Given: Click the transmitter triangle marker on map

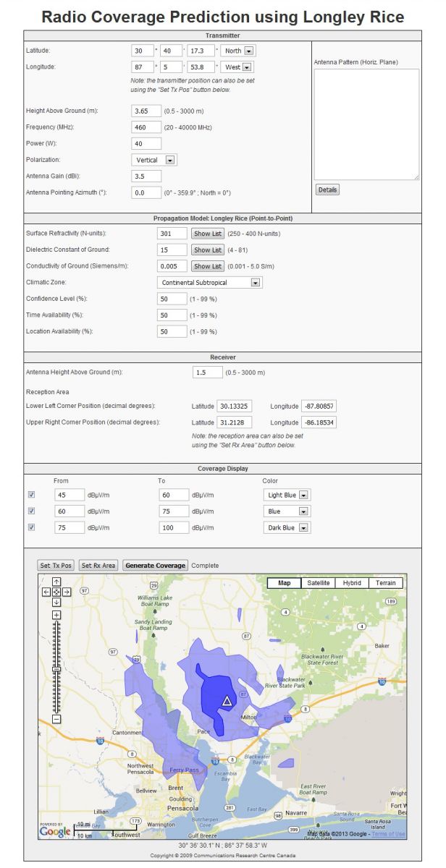Looking at the screenshot, I should pyautogui.click(x=227, y=700).
